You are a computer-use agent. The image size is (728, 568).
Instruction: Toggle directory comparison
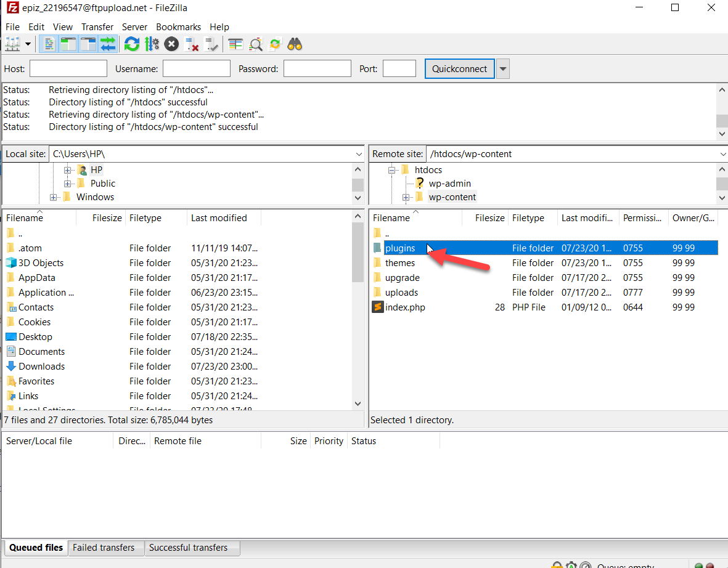pos(255,44)
